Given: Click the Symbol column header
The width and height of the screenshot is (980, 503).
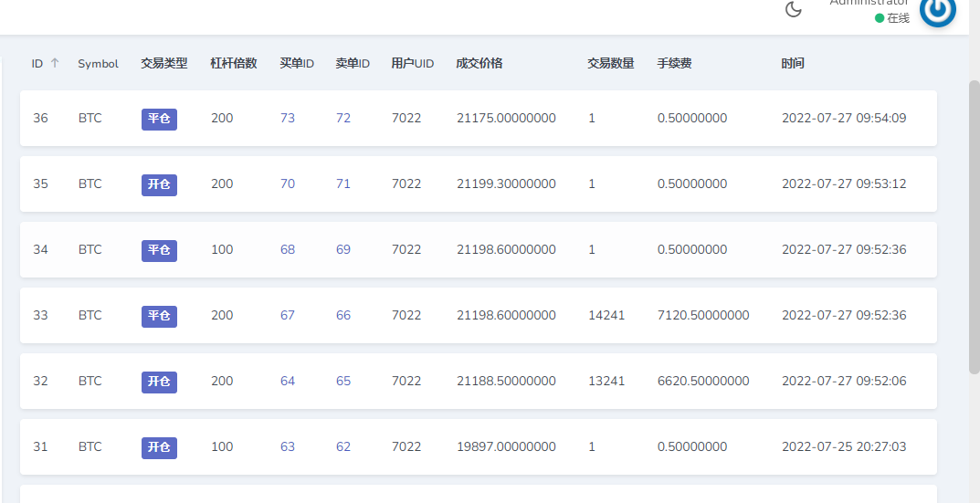Looking at the screenshot, I should click(98, 63).
